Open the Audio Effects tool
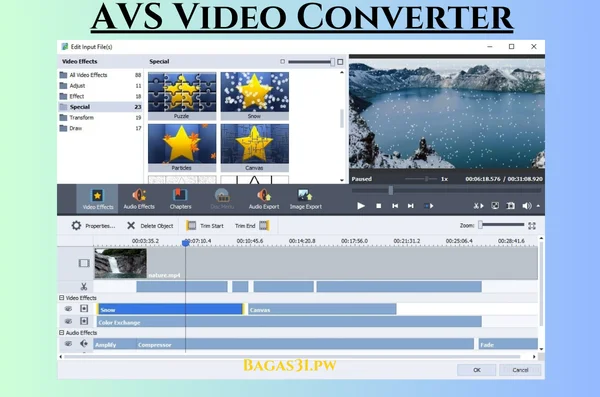Screen dimensions: 600x397 click(139, 199)
